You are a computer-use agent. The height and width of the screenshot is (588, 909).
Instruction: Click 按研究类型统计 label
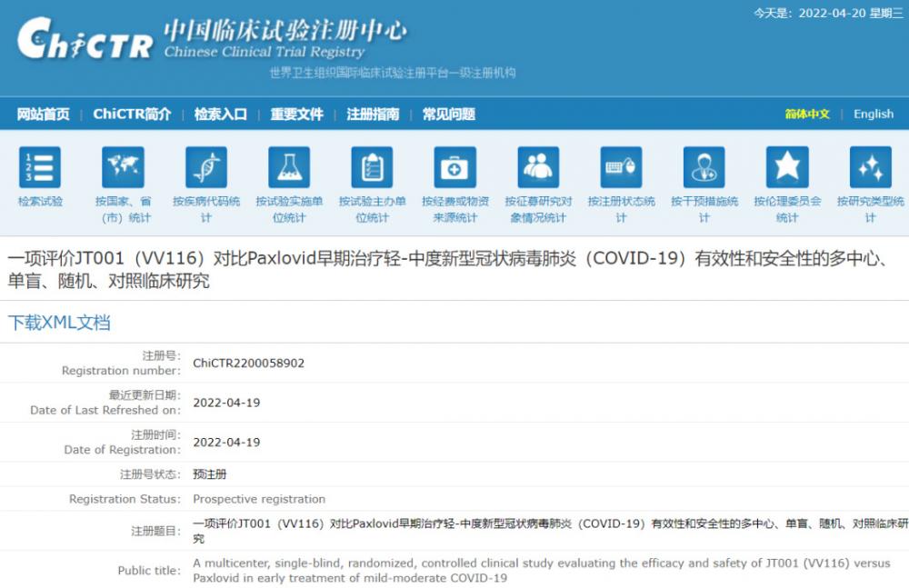870,209
